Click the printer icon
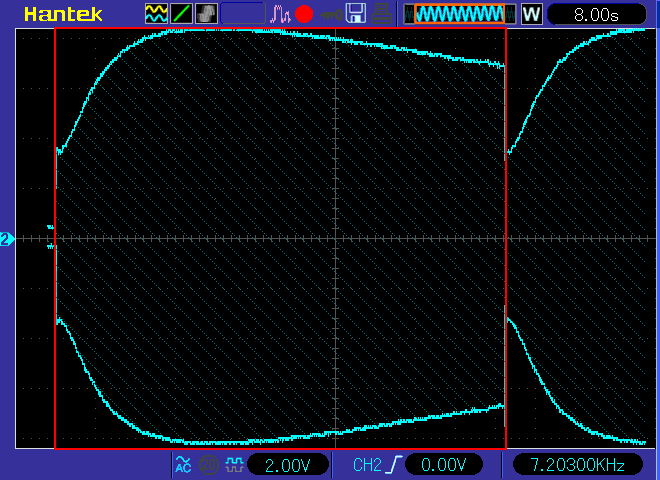This screenshot has height=480, width=660. coord(381,13)
